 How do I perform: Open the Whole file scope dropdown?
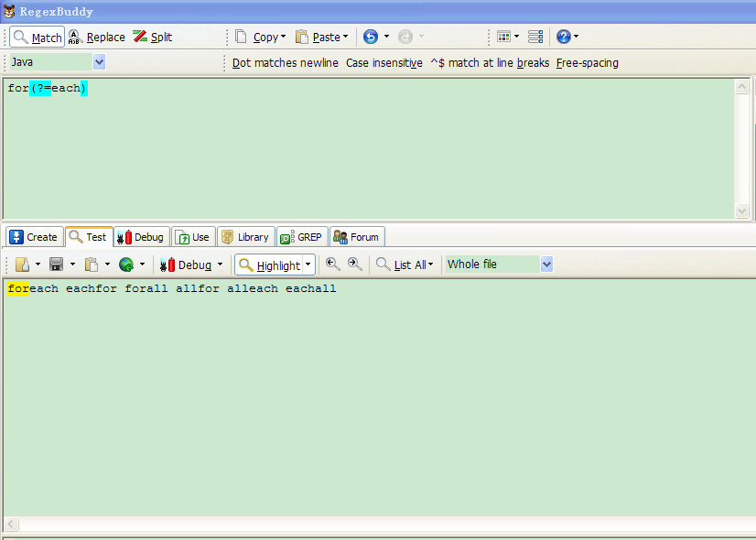pos(546,265)
